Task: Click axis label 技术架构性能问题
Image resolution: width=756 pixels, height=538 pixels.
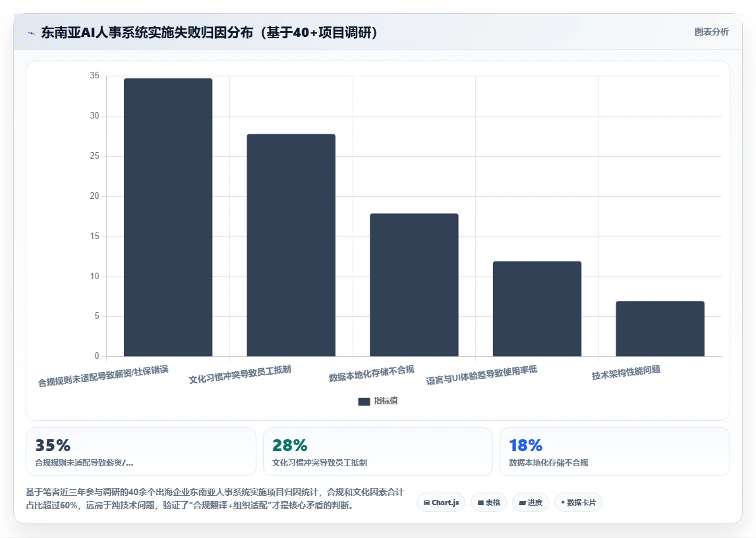Action: pyautogui.click(x=625, y=372)
